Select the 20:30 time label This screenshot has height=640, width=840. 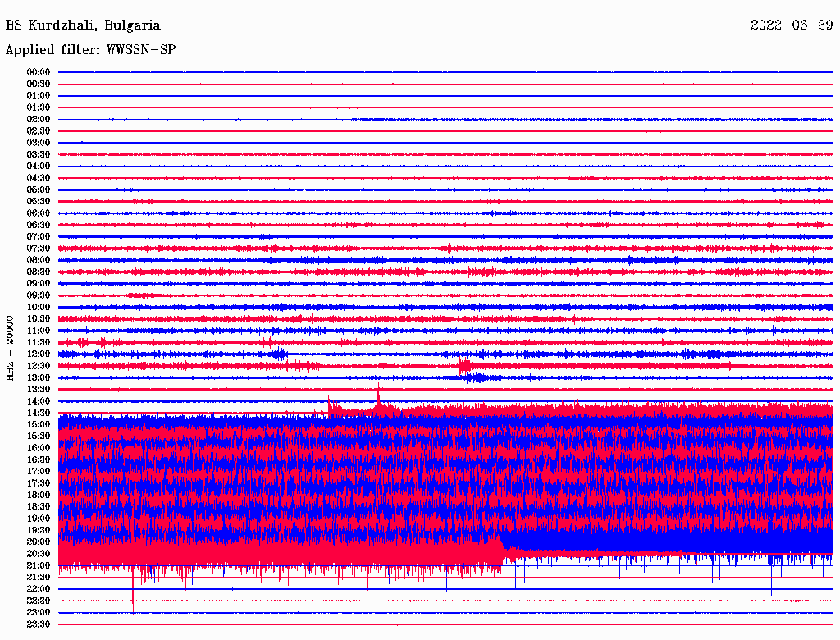pyautogui.click(x=39, y=554)
